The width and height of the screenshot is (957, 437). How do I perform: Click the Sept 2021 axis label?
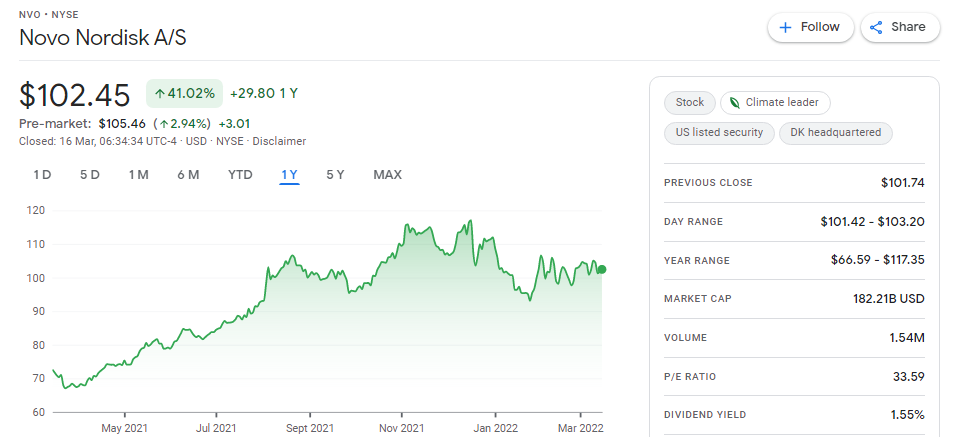309,428
